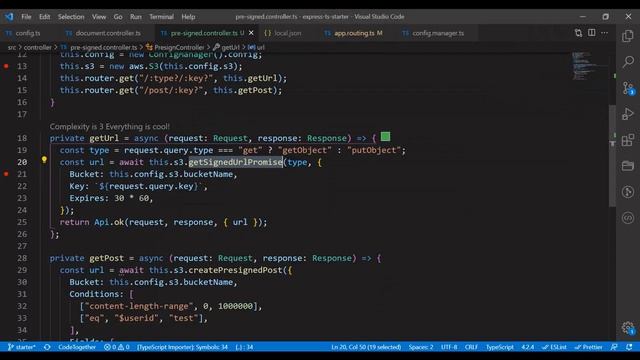Click the green color box on line 18
This screenshot has height=360, width=640.
[385, 137]
